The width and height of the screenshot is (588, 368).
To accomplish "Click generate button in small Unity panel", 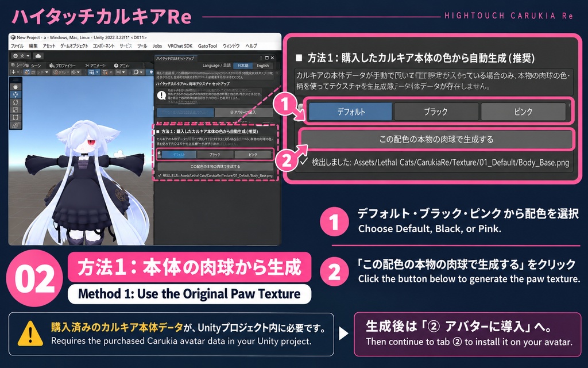I will (x=215, y=166).
